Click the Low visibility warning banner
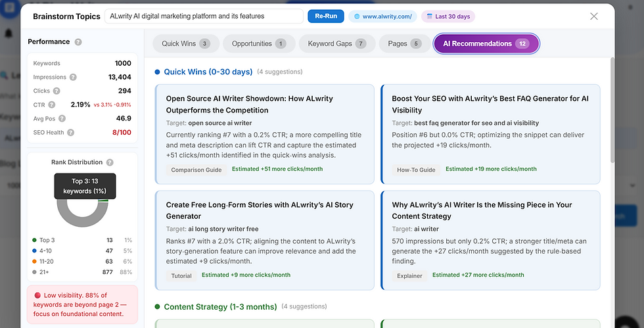The width and height of the screenshot is (644, 328). (x=82, y=304)
